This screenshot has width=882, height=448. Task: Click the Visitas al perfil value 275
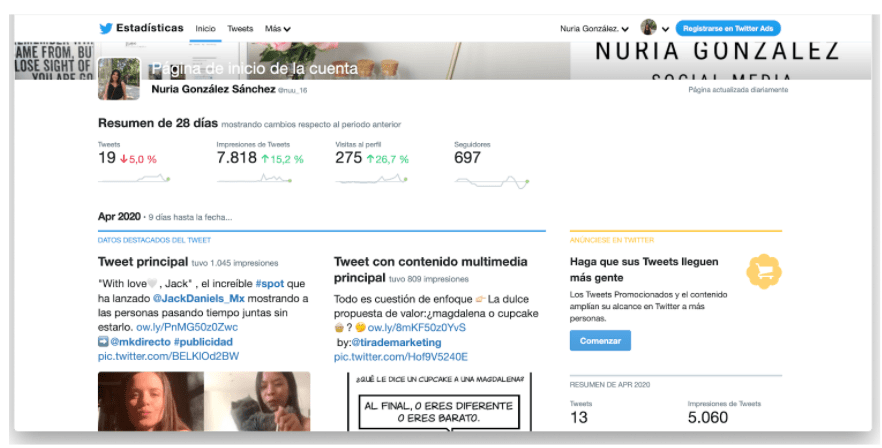click(x=348, y=158)
